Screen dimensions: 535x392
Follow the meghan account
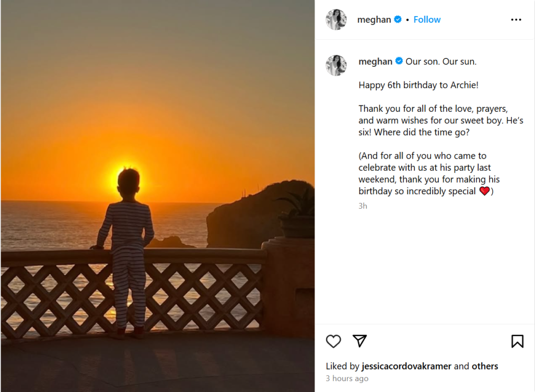pyautogui.click(x=427, y=20)
